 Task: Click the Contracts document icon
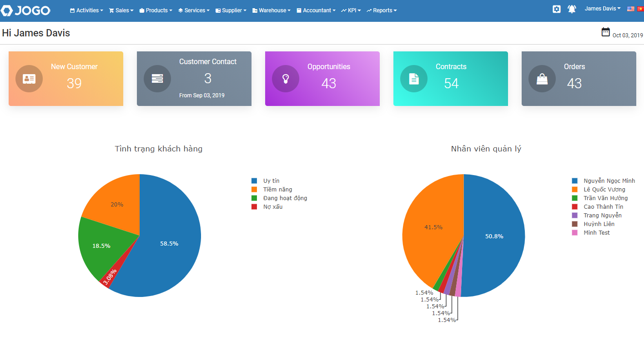pyautogui.click(x=414, y=79)
